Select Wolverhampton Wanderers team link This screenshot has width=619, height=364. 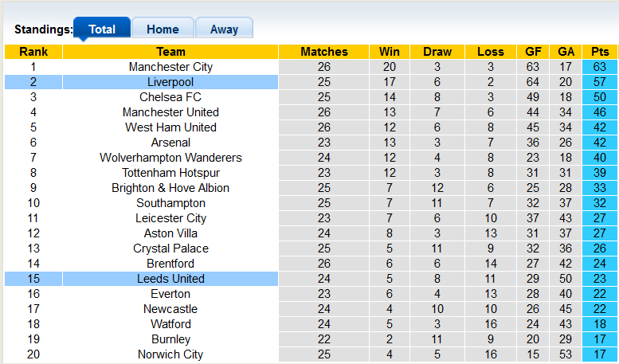click(x=170, y=158)
